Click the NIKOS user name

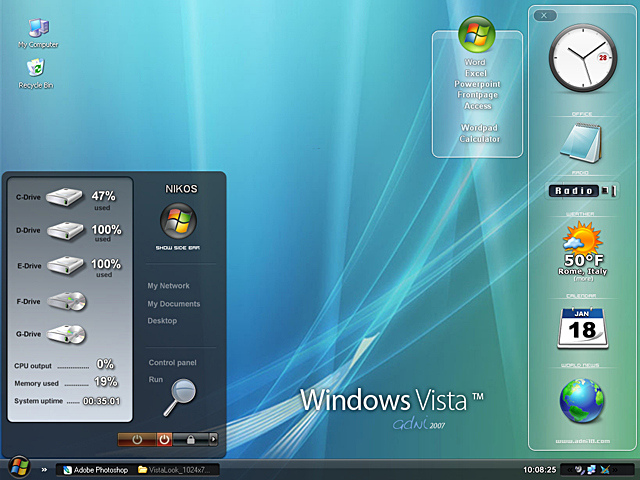coord(181,189)
